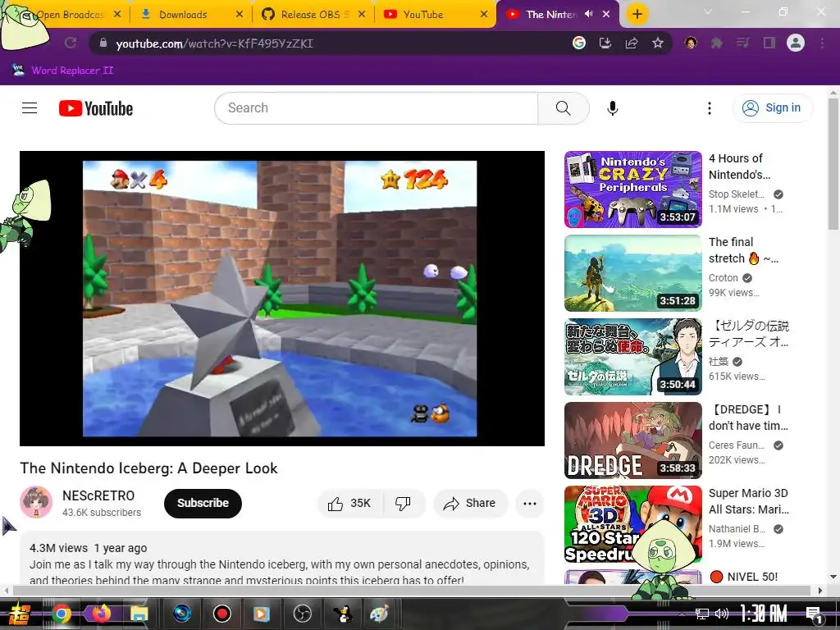Toggle the Chrome side panel icon

[769, 43]
